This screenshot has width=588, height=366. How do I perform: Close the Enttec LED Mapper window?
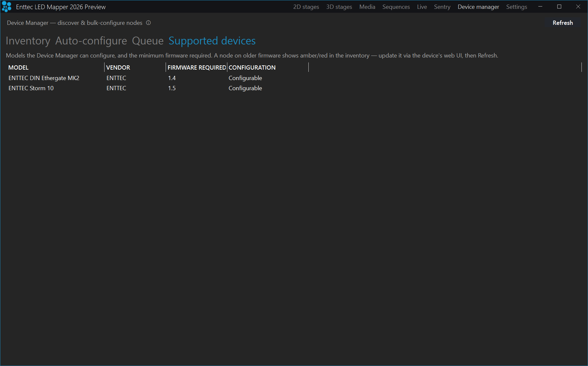point(578,7)
